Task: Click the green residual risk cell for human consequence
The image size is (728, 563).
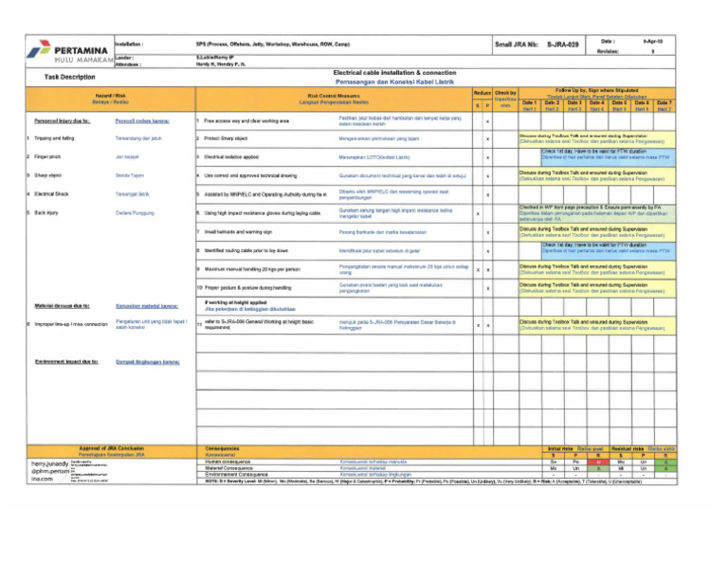Action: pyautogui.click(x=665, y=463)
